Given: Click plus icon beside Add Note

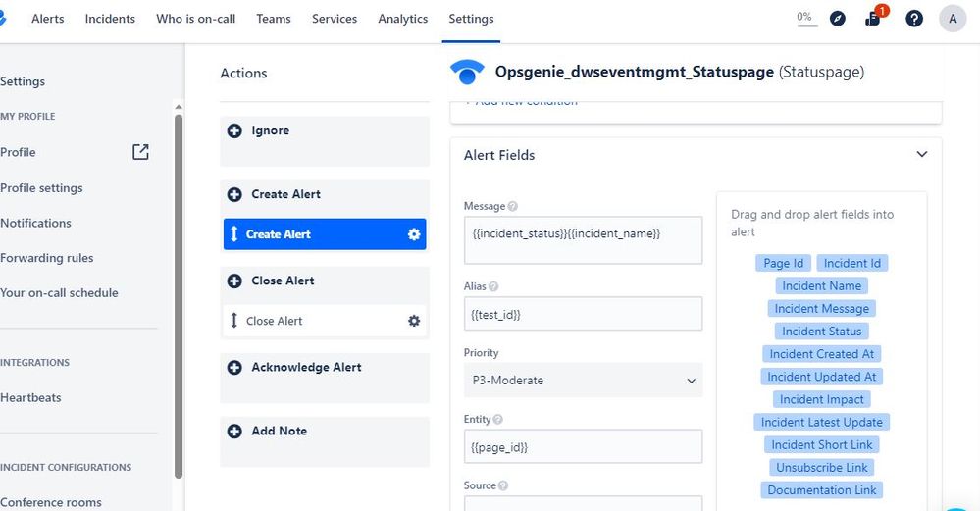Looking at the screenshot, I should coord(234,431).
